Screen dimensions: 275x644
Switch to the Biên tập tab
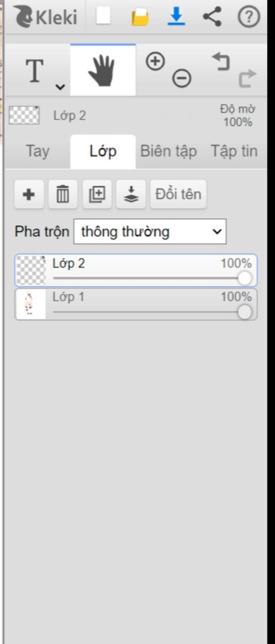(168, 151)
